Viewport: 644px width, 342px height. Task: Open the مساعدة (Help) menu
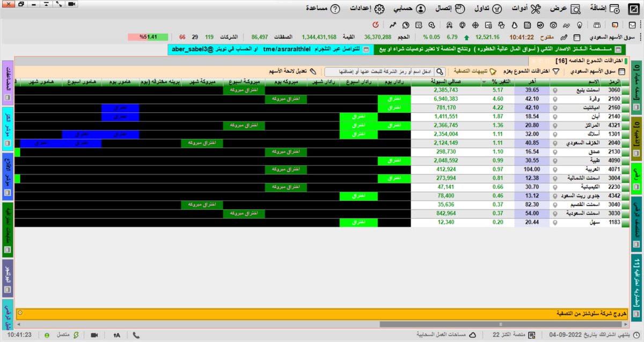[x=323, y=9]
